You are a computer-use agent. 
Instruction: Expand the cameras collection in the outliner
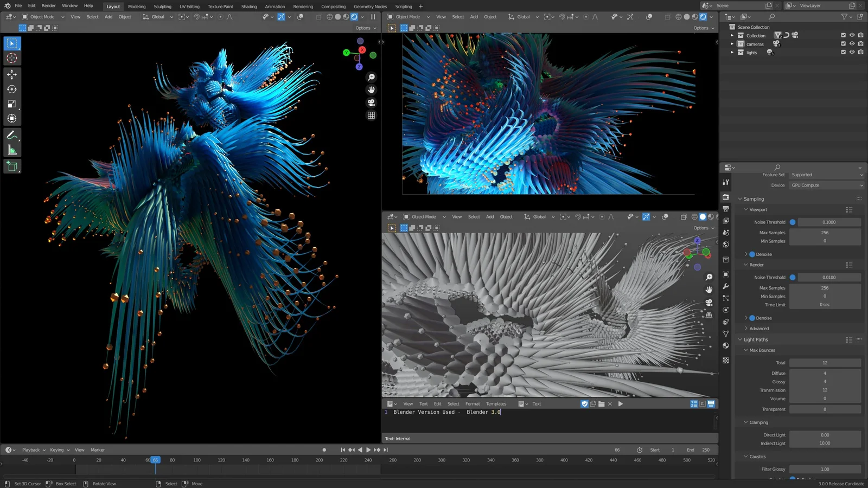click(x=732, y=44)
